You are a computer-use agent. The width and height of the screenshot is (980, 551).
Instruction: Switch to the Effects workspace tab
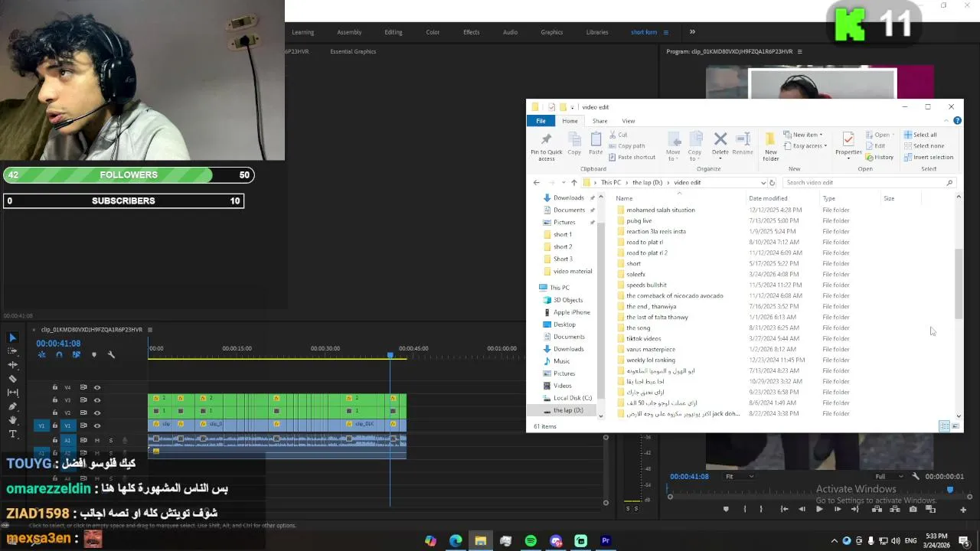click(471, 32)
